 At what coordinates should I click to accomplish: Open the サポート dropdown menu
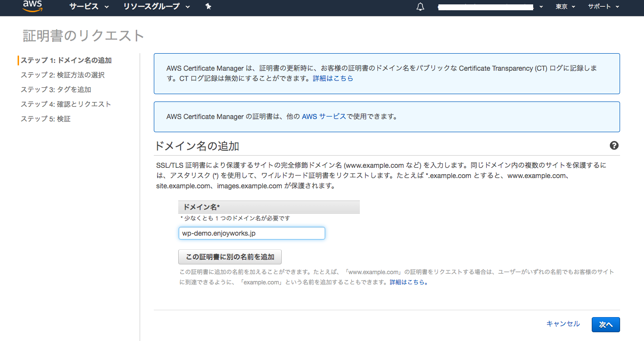pos(603,6)
